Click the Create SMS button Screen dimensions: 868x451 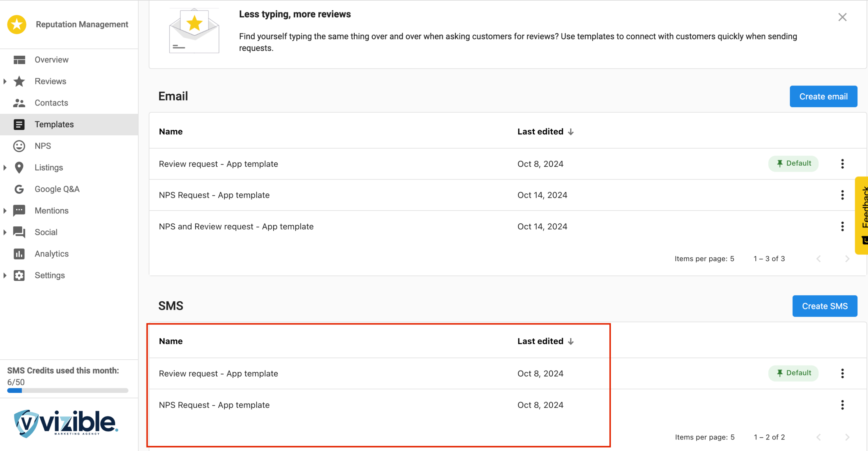(825, 306)
